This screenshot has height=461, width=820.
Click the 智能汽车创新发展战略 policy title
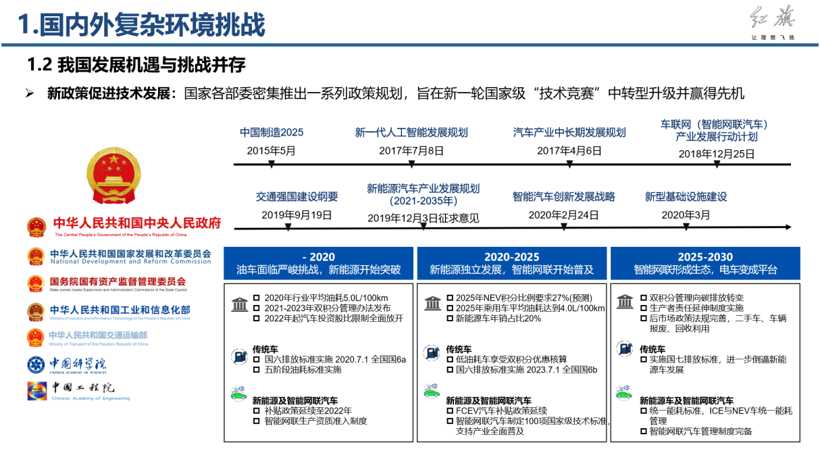point(564,197)
